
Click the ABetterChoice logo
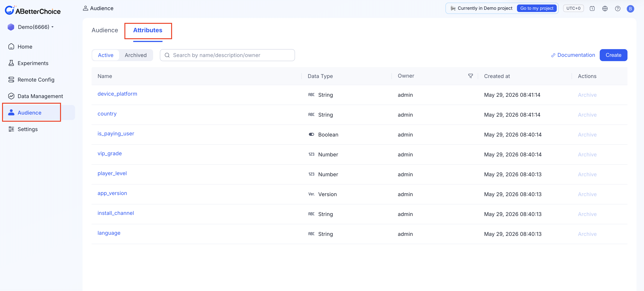32,10
